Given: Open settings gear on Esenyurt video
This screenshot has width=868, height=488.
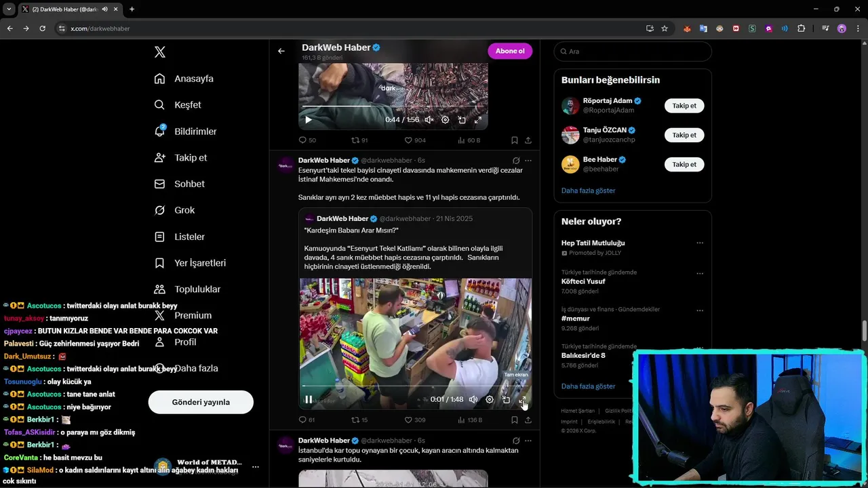Looking at the screenshot, I should pyautogui.click(x=490, y=400).
